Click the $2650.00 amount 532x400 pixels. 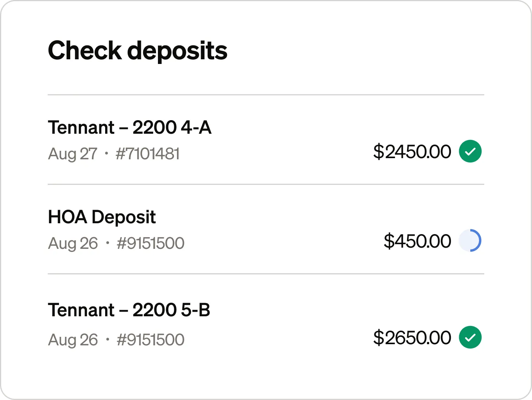click(x=412, y=338)
